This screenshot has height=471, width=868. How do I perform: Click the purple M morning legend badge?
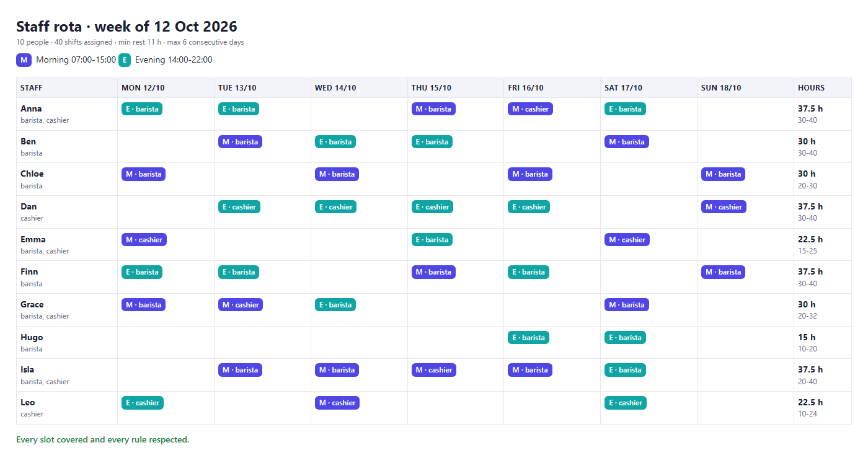pos(24,60)
